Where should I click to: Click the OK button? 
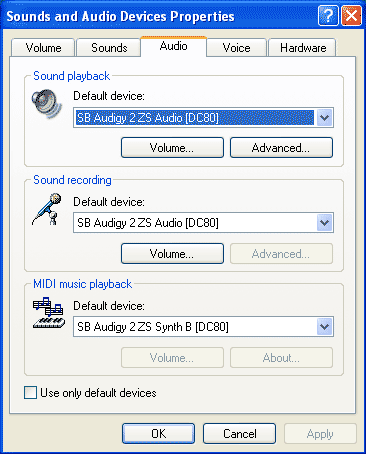(x=158, y=433)
